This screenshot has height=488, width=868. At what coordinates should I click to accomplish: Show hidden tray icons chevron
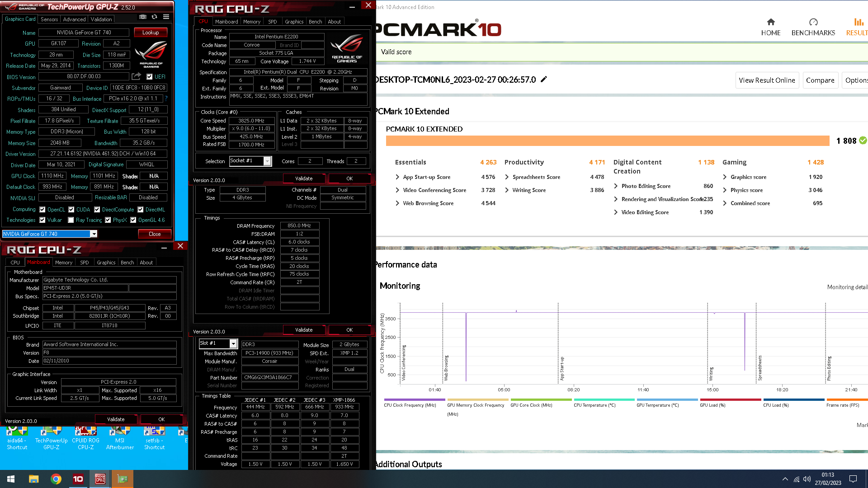click(785, 479)
